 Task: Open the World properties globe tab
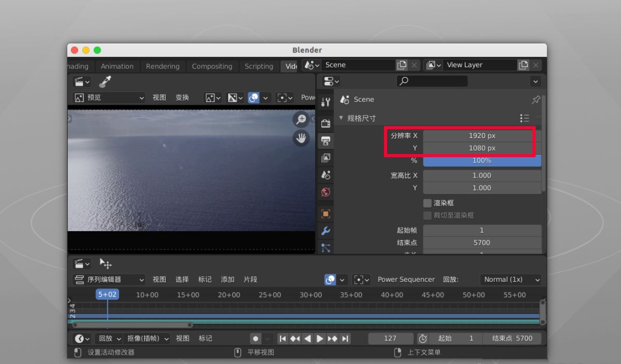325,192
